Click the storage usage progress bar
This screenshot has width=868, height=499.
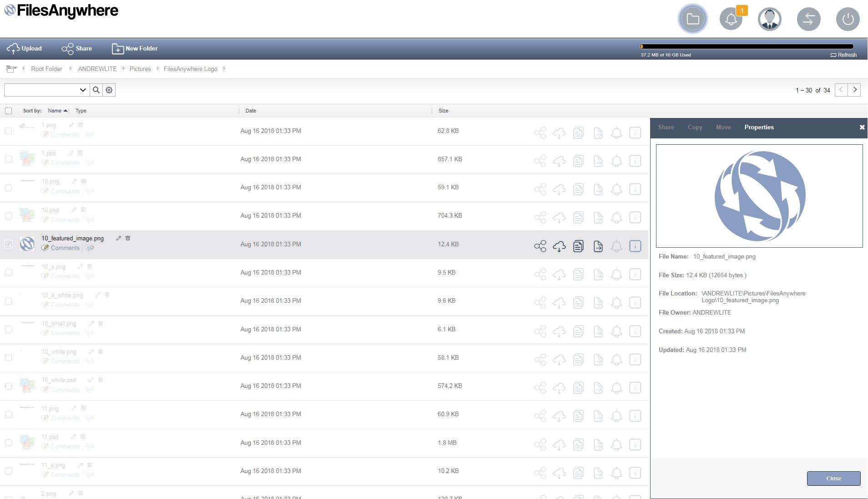[747, 46]
